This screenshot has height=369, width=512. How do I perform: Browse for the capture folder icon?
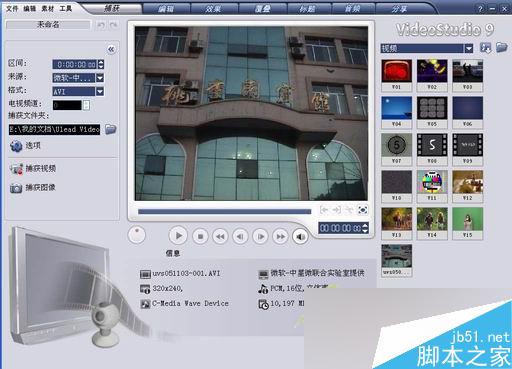tap(110, 129)
